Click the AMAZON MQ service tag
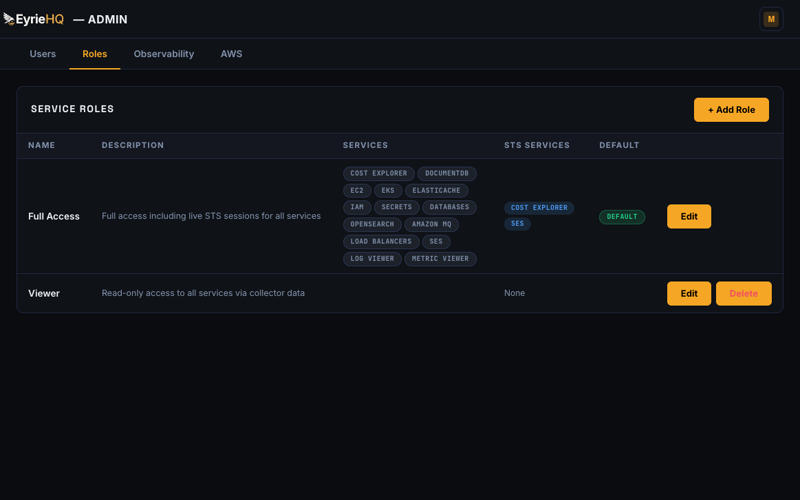 click(432, 224)
